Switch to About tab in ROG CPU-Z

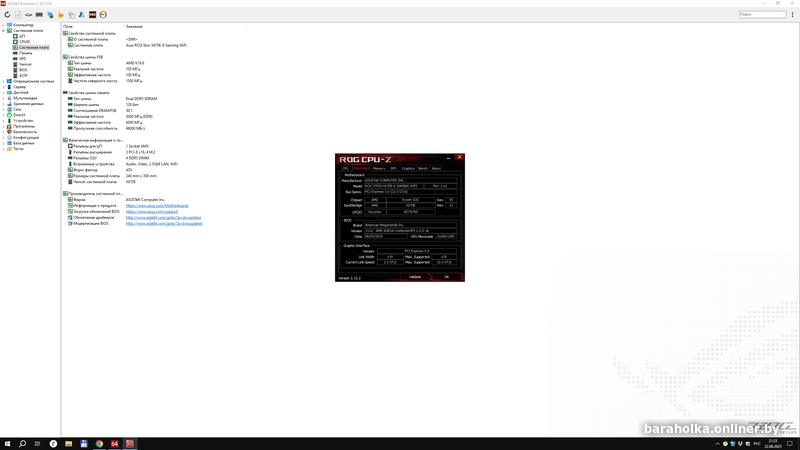tap(436, 168)
